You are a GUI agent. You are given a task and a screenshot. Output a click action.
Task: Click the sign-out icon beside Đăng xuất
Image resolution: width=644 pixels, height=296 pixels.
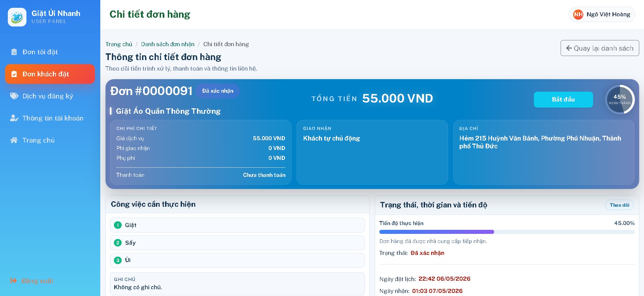(14, 281)
